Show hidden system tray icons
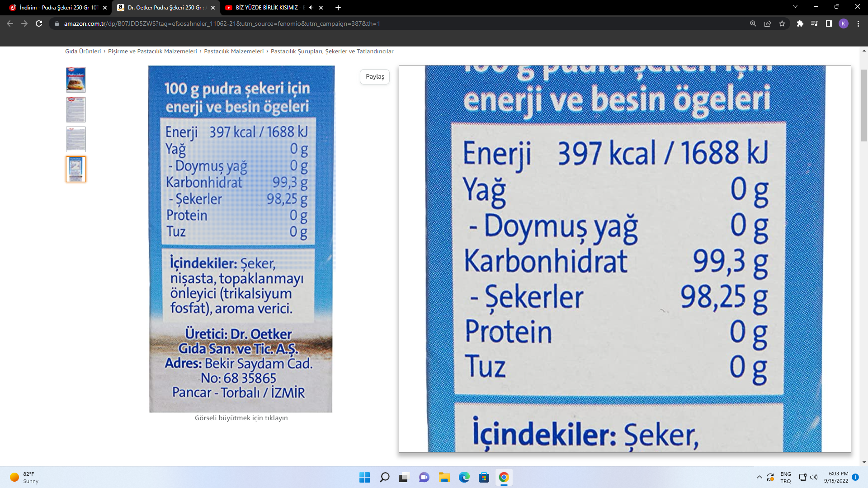 [759, 477]
